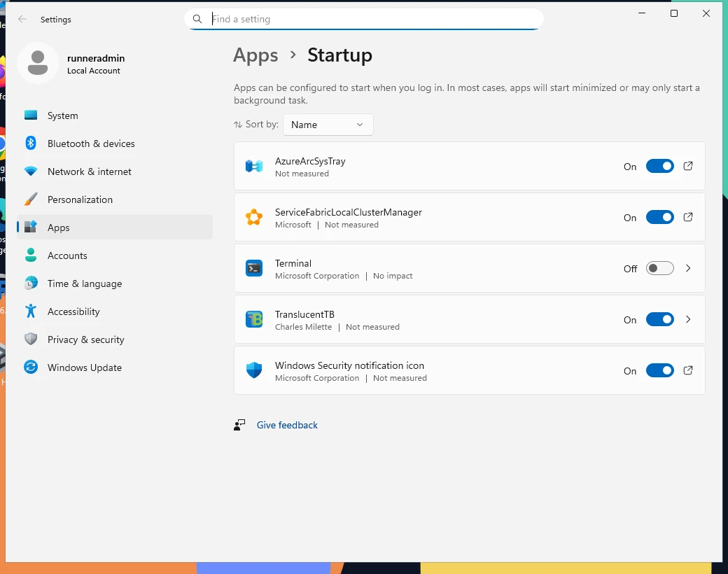Click the search magnifier icon

pyautogui.click(x=197, y=19)
